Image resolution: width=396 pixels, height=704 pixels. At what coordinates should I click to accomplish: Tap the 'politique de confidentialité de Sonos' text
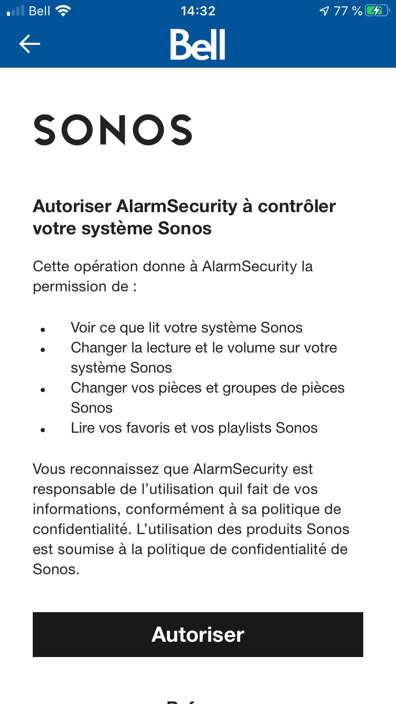coord(191,559)
